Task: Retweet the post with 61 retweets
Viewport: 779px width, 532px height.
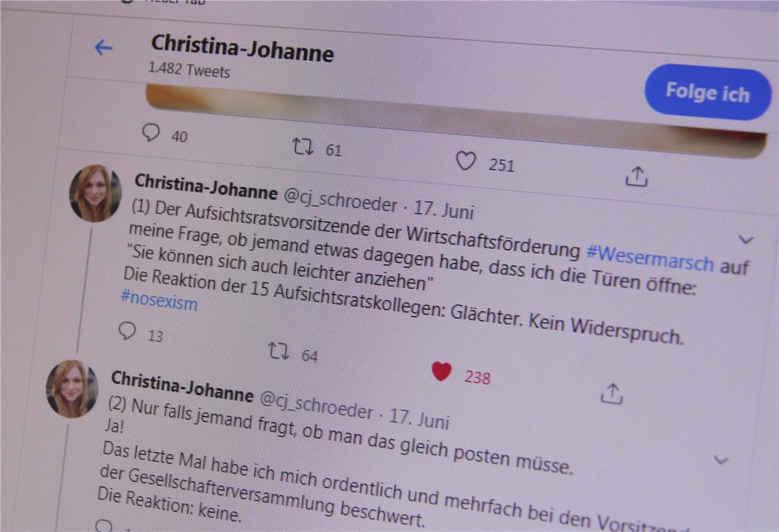Action: 302,146
